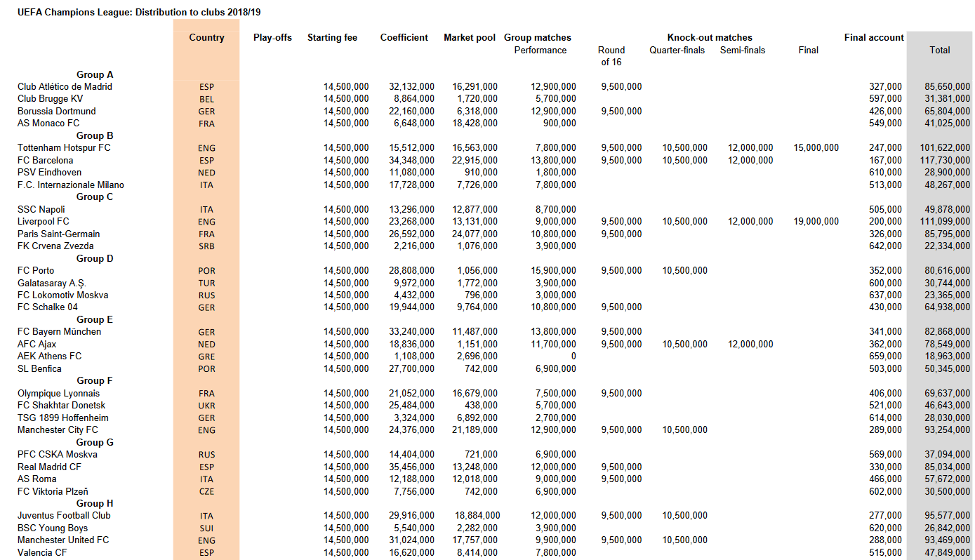
Task: Select the 'Group E' heading
Action: pyautogui.click(x=95, y=319)
